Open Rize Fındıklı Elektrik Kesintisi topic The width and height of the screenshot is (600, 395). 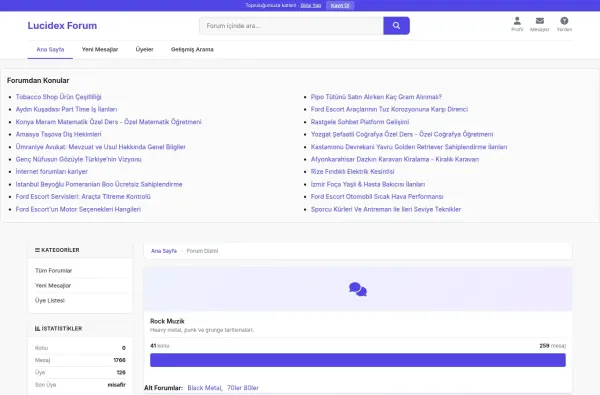(x=352, y=171)
